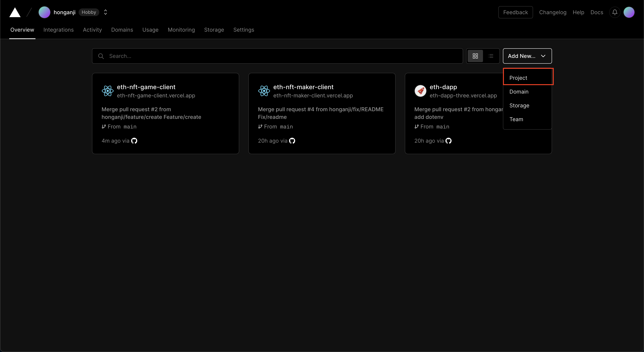
Task: Click "add dotenv" commit message
Action: [429, 117]
